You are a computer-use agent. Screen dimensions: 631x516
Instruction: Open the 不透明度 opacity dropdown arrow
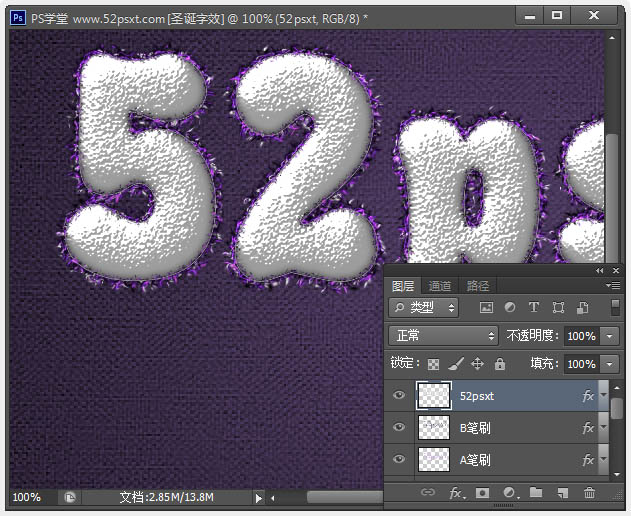610,336
